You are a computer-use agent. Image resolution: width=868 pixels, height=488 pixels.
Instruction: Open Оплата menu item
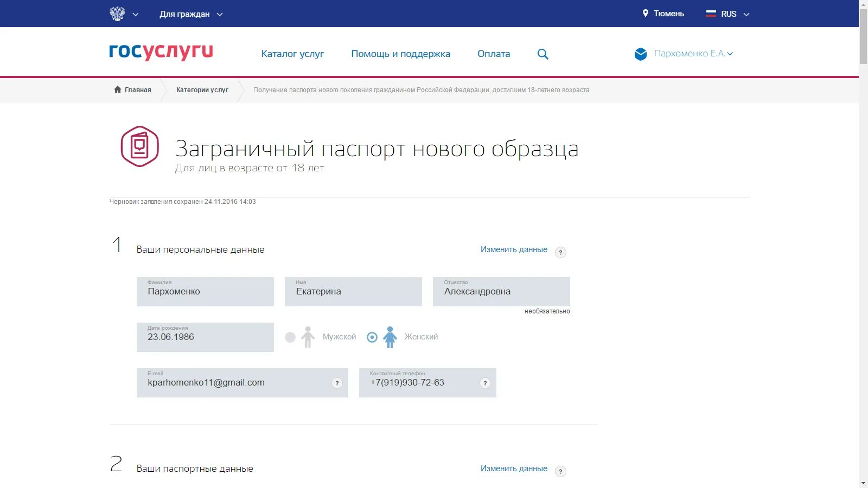(x=494, y=54)
